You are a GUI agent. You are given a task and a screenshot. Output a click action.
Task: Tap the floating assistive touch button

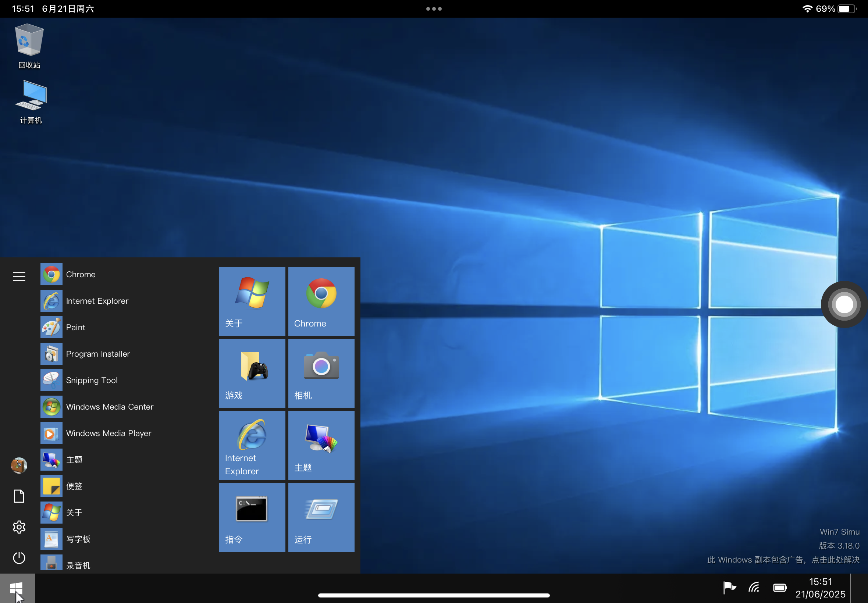coord(844,304)
